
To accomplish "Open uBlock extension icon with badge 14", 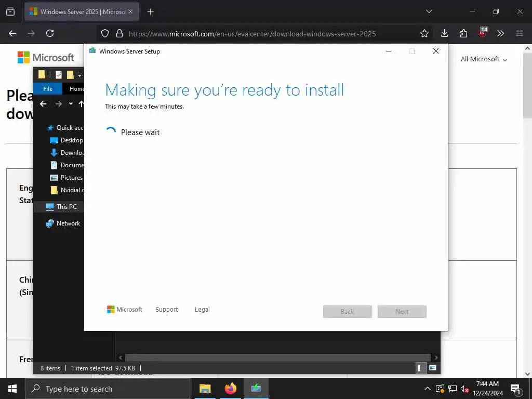I will click(483, 32).
